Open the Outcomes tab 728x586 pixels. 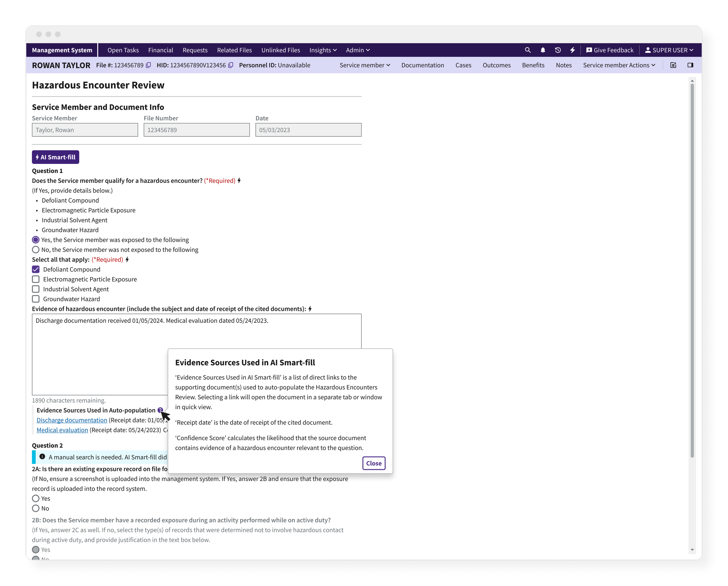click(496, 65)
